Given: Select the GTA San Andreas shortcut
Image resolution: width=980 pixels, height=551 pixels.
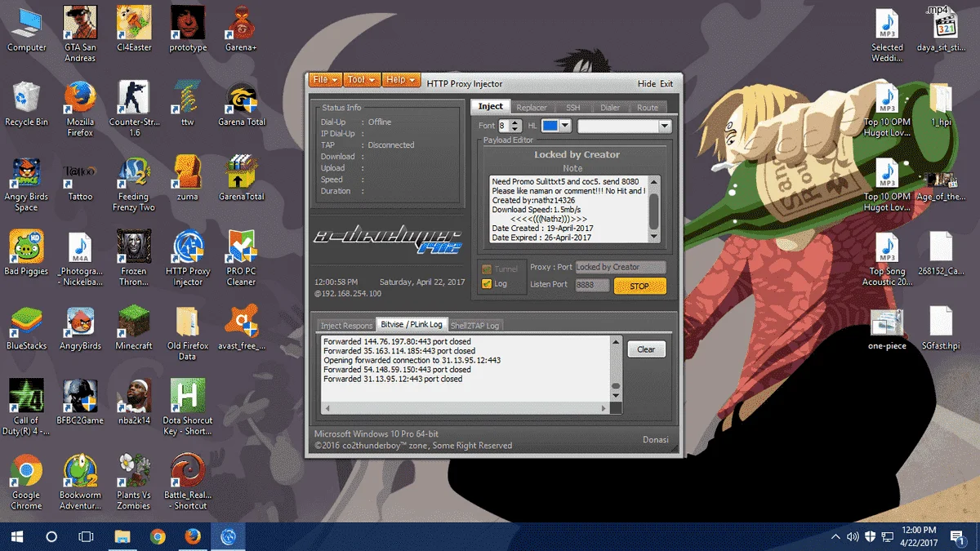Looking at the screenshot, I should pyautogui.click(x=80, y=34).
